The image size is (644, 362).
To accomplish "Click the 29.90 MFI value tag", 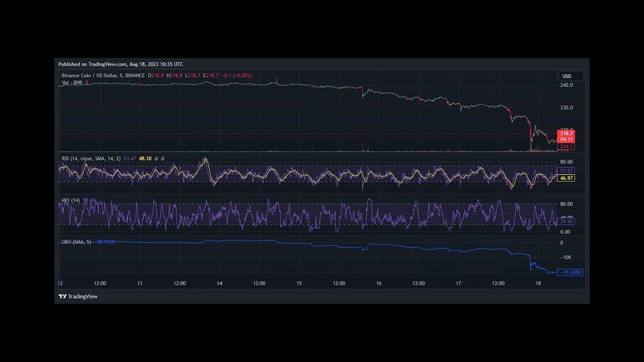I will point(566,222).
